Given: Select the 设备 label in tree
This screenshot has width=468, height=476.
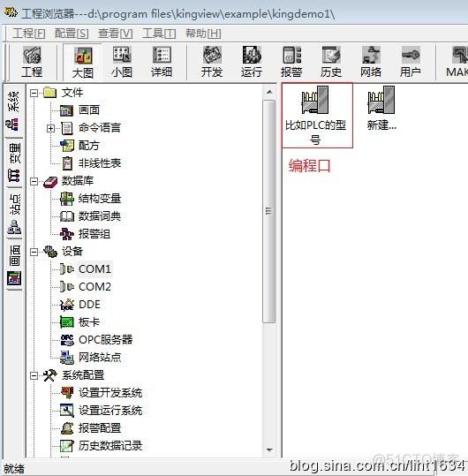Looking at the screenshot, I should coord(72,252).
